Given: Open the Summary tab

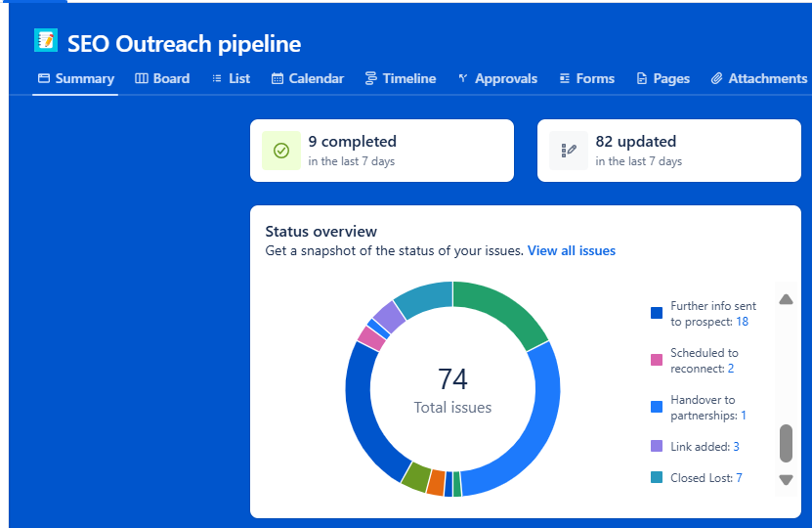Looking at the screenshot, I should tap(75, 79).
